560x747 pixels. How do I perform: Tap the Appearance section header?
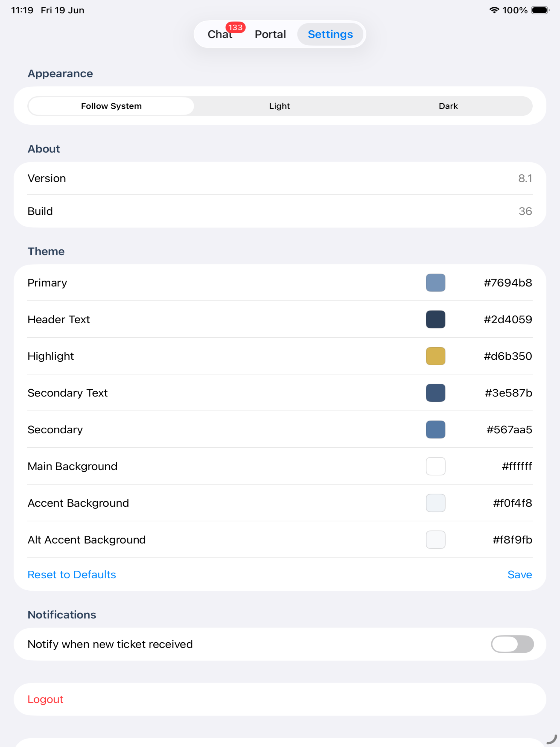click(x=60, y=74)
